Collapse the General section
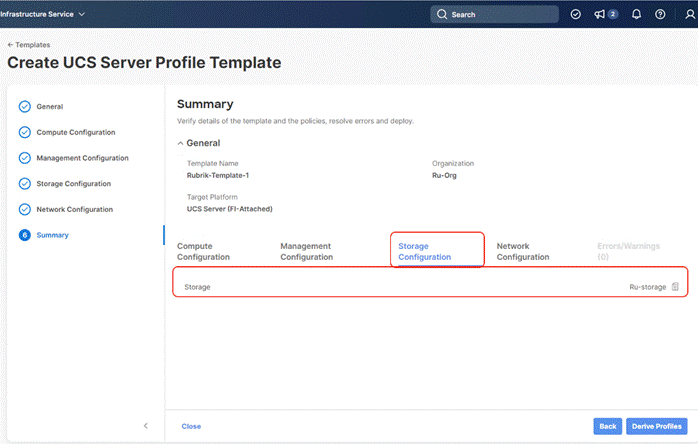 pos(181,143)
